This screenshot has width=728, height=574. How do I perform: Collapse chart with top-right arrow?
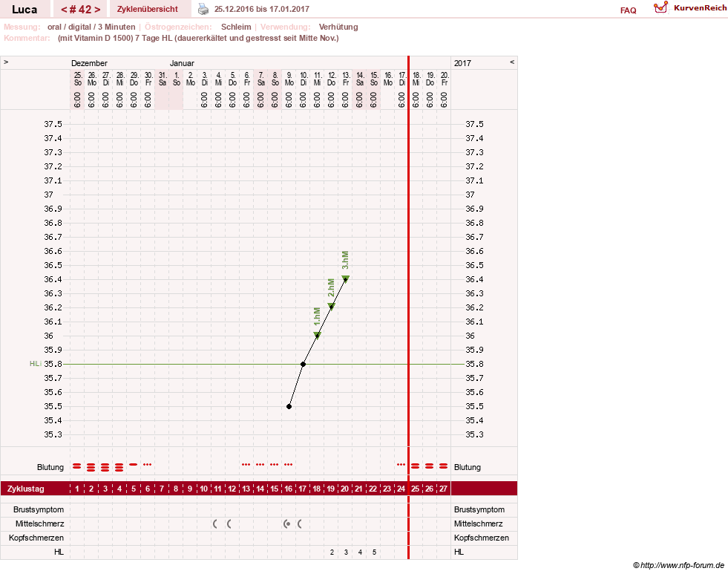pos(512,62)
